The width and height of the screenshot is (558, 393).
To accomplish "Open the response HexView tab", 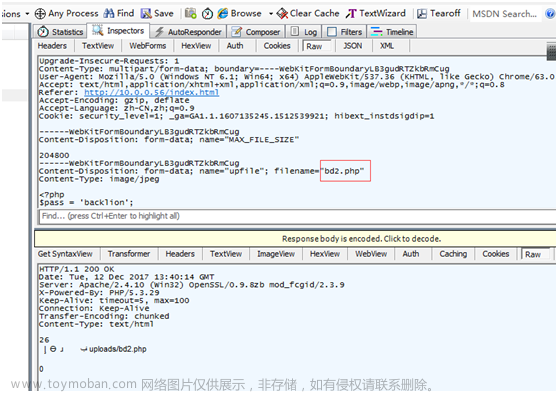I will click(325, 254).
